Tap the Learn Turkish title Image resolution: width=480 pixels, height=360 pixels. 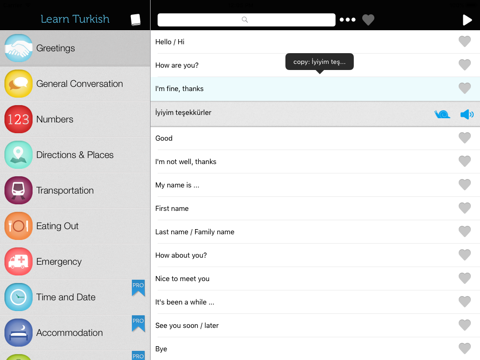point(75,19)
